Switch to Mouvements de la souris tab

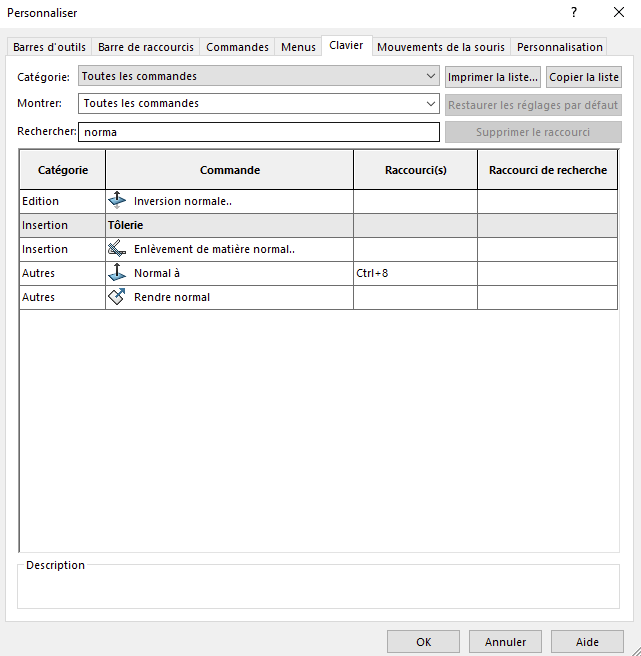coord(441,47)
